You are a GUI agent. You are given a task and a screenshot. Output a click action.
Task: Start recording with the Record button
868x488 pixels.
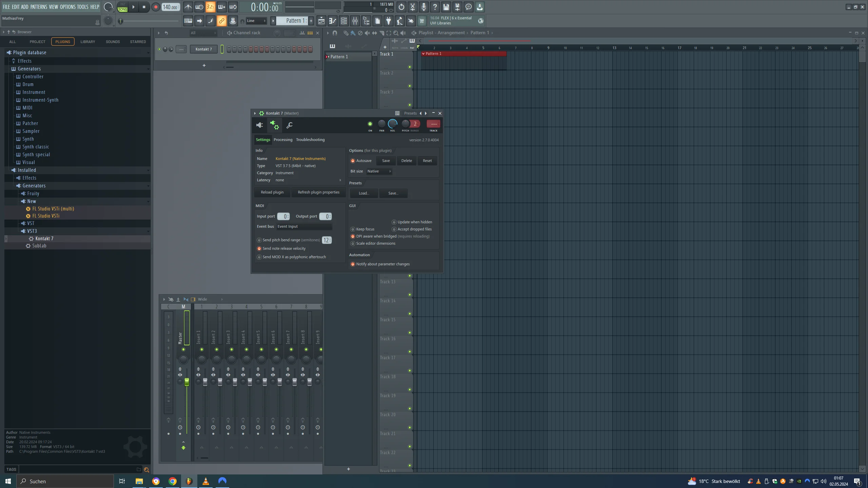(156, 7)
